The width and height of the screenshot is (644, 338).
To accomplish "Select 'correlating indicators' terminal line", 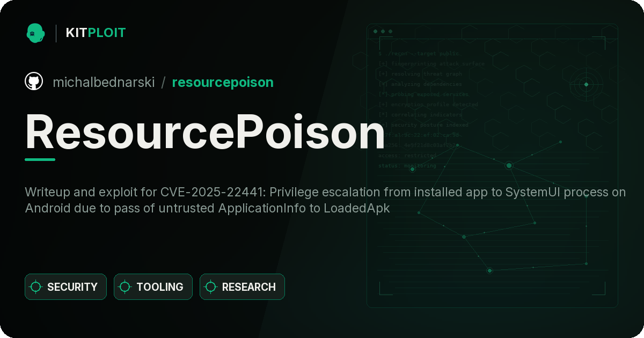I will tap(420, 115).
